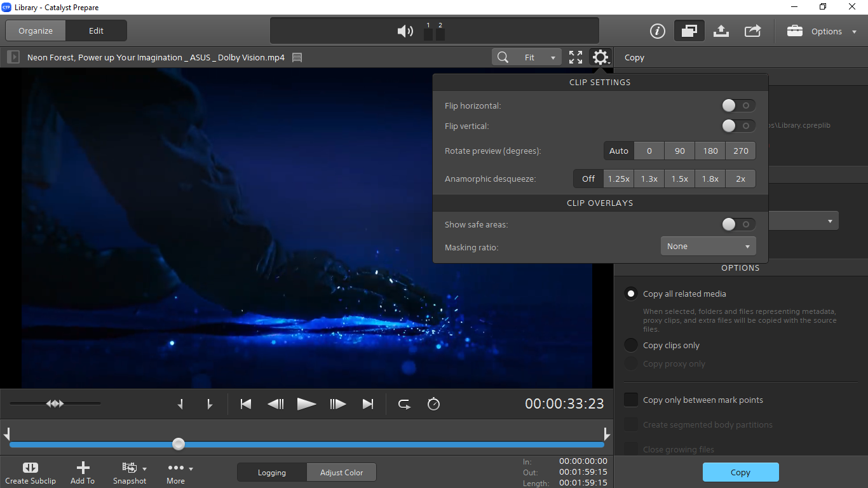Select the Copy clips only radio option
This screenshot has height=488, width=868.
click(x=631, y=345)
